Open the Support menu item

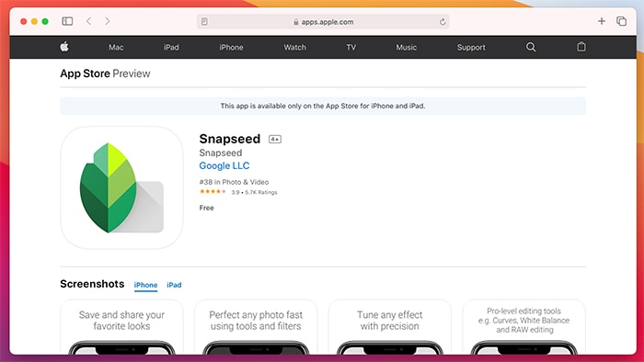coord(471,47)
